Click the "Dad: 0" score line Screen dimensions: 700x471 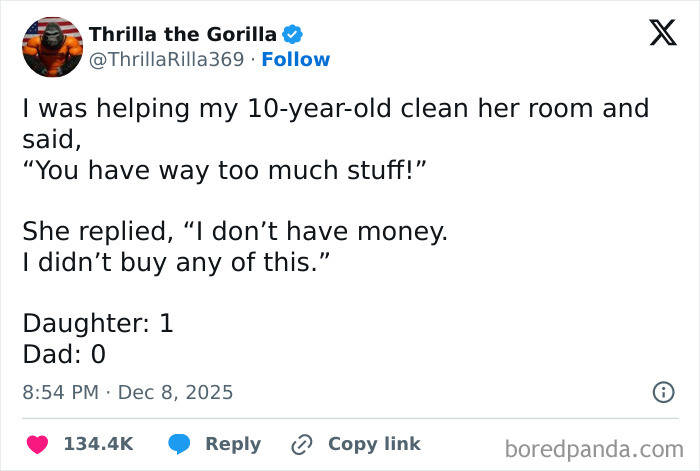coord(64,354)
